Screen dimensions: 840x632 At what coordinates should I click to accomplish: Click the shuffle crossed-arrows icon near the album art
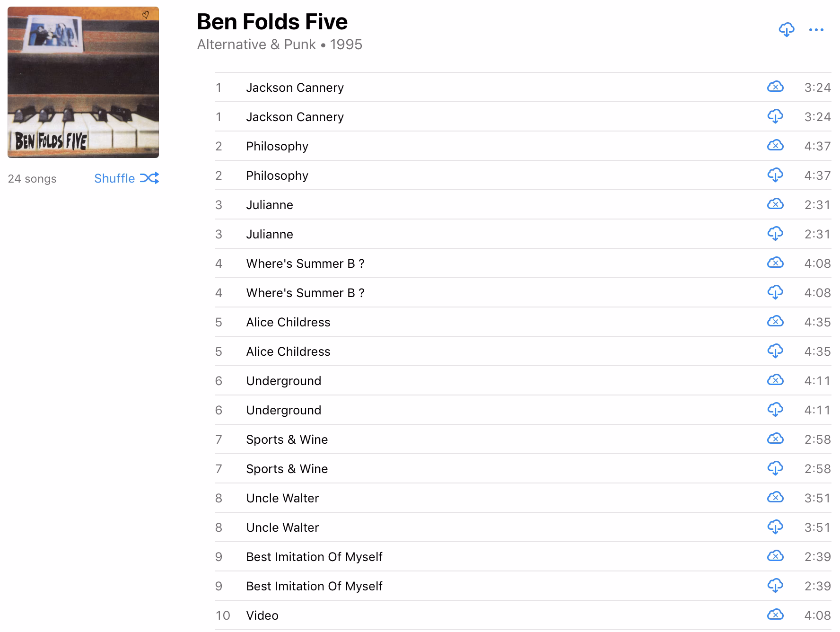[150, 178]
